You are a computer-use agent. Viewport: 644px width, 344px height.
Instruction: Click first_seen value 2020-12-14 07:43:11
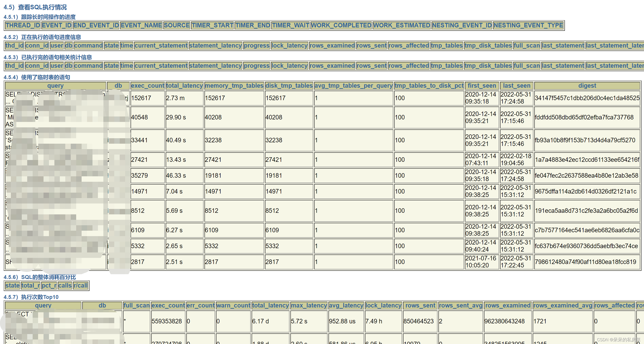[x=481, y=160]
